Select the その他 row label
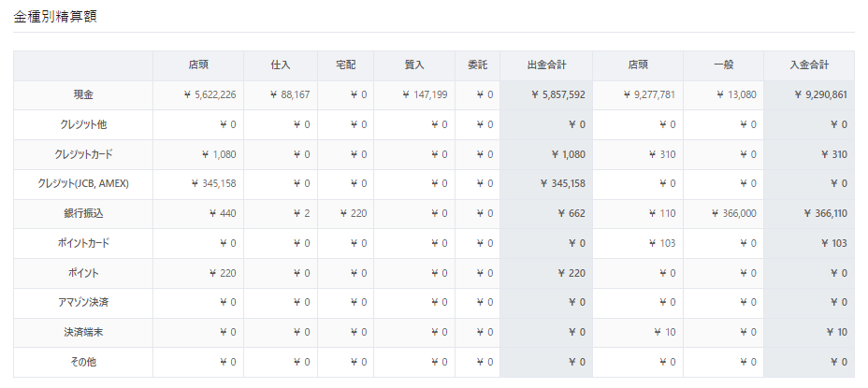 click(x=83, y=362)
